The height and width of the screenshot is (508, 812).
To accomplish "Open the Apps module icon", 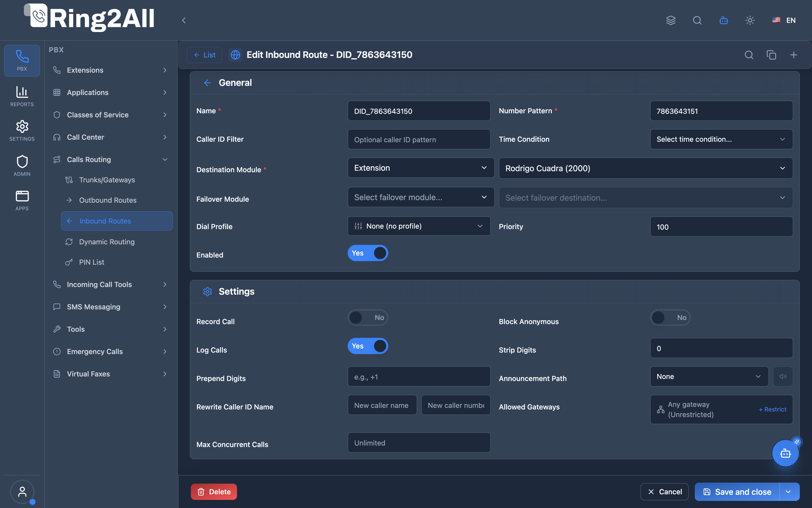I will coord(22,201).
